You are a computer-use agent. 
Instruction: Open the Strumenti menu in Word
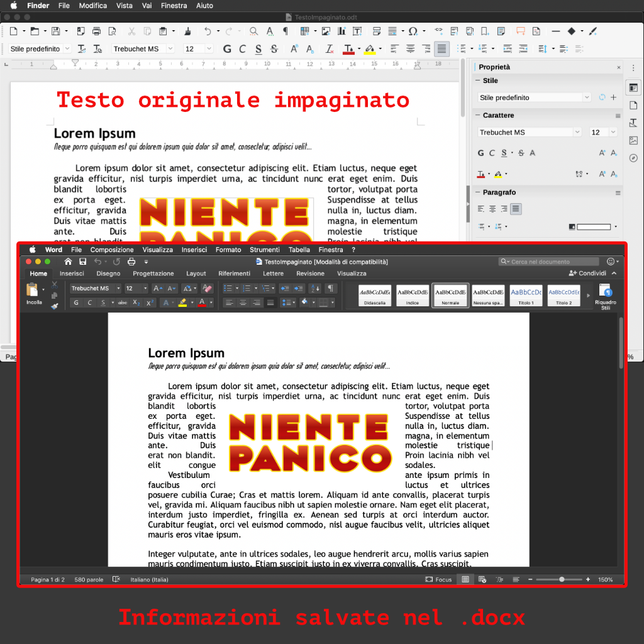click(x=264, y=250)
